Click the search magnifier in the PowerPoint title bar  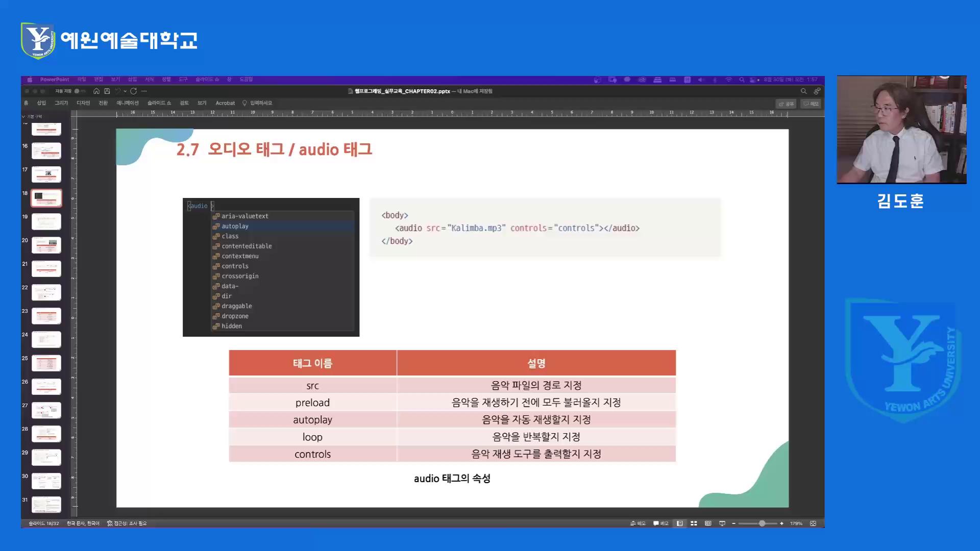point(803,91)
